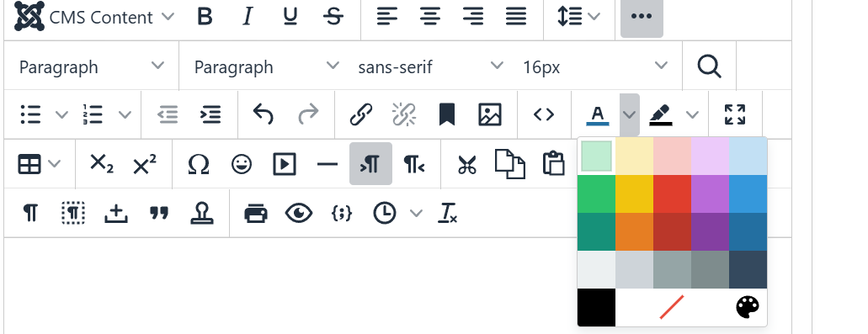Image resolution: width=868 pixels, height=334 pixels.
Task: Click the remove color slash button
Action: click(x=672, y=307)
